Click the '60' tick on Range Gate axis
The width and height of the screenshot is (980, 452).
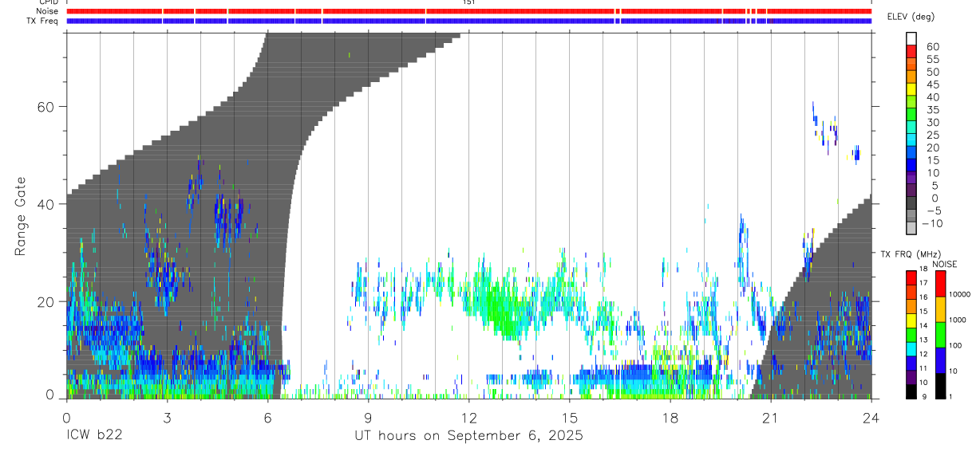pyautogui.click(x=45, y=107)
